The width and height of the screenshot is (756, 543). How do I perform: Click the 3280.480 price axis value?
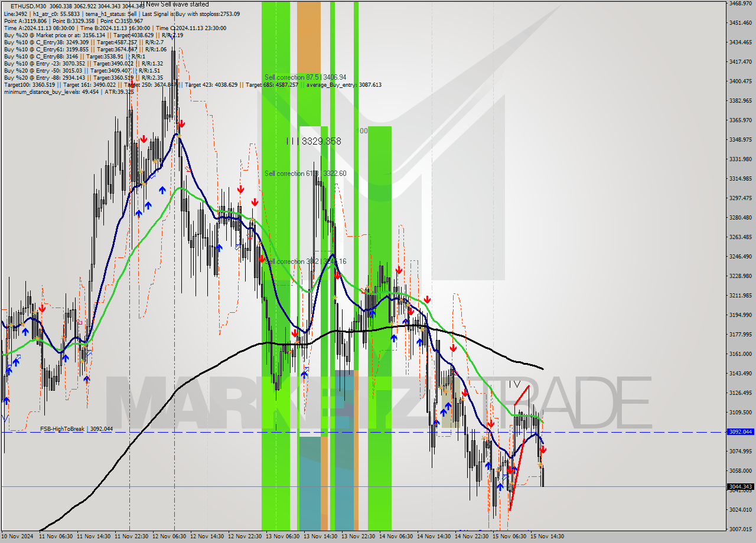point(741,218)
